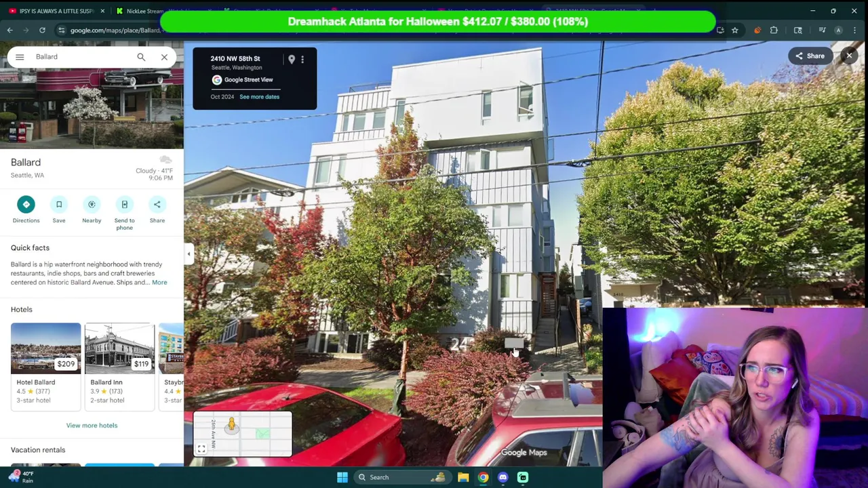The height and width of the screenshot is (488, 868).
Task: Switch to the NickLee Stream tab
Action: [163, 11]
